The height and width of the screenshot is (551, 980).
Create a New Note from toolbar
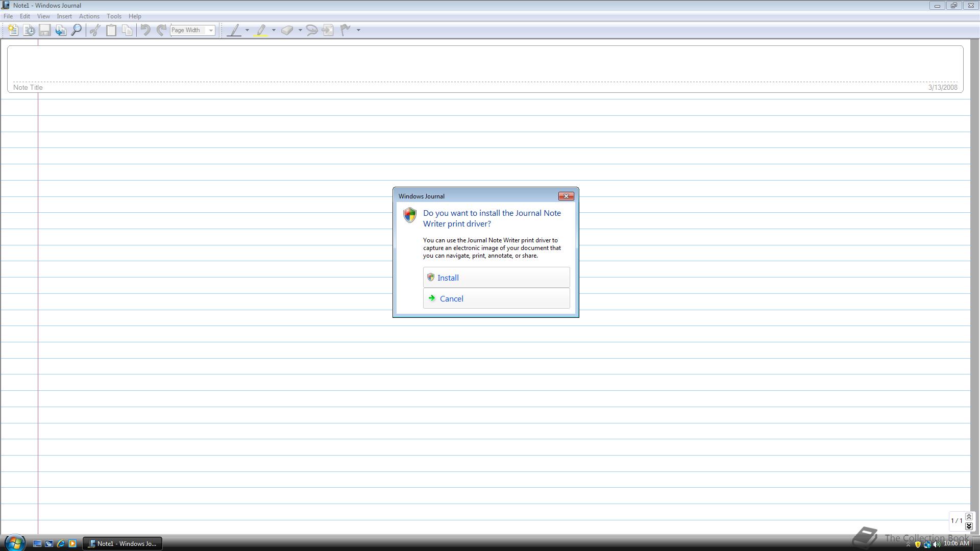tap(13, 30)
